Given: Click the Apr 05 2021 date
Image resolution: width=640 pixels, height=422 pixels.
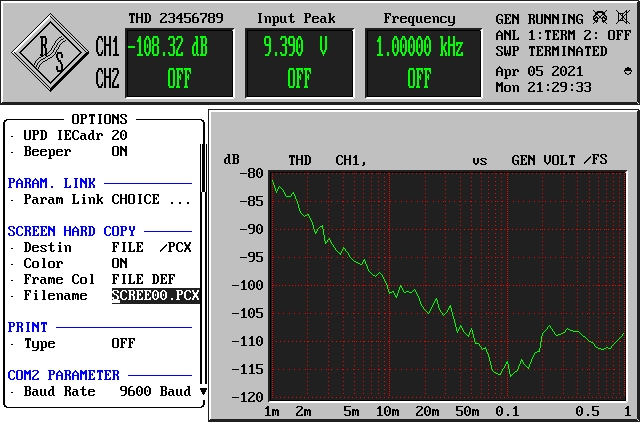Looking at the screenshot, I should [539, 71].
